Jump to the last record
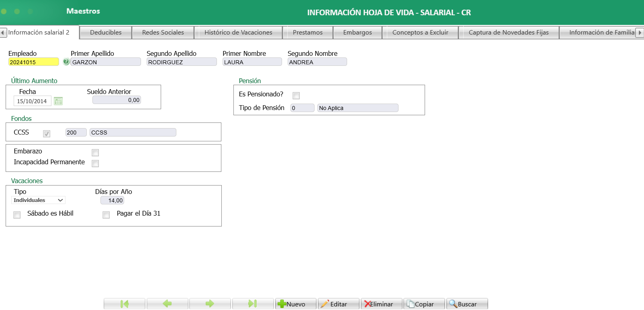Screen dimensions: 644x310 click(x=253, y=304)
